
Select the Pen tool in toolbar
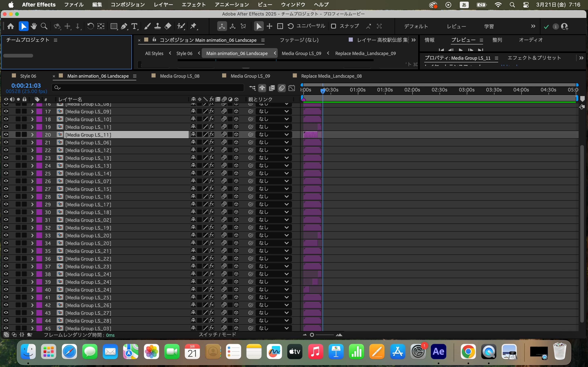coord(124,26)
